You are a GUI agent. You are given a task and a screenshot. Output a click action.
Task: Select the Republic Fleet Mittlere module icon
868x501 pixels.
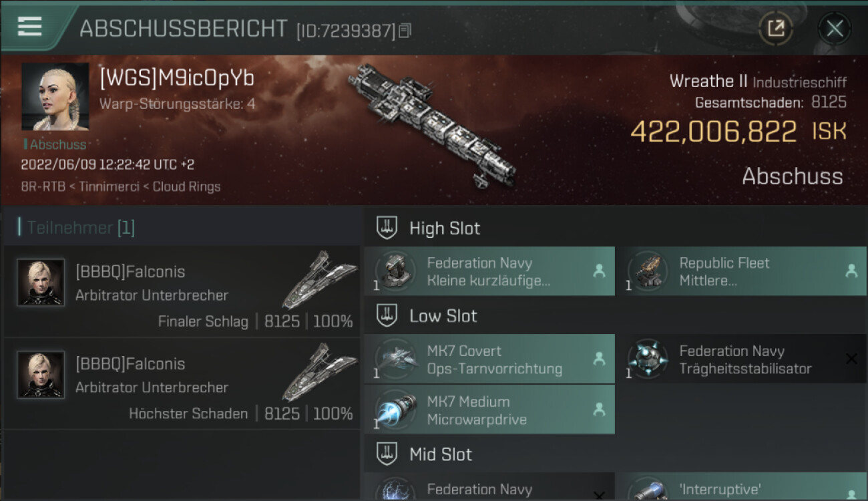click(647, 271)
